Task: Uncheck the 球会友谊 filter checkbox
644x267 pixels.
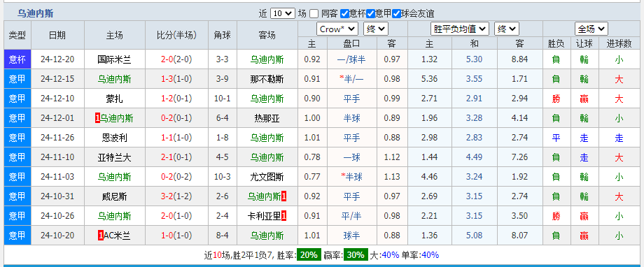Action: click(396, 13)
